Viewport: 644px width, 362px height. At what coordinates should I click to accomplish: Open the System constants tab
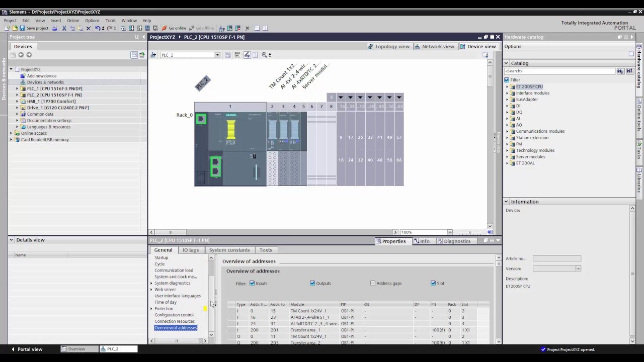[x=229, y=250]
